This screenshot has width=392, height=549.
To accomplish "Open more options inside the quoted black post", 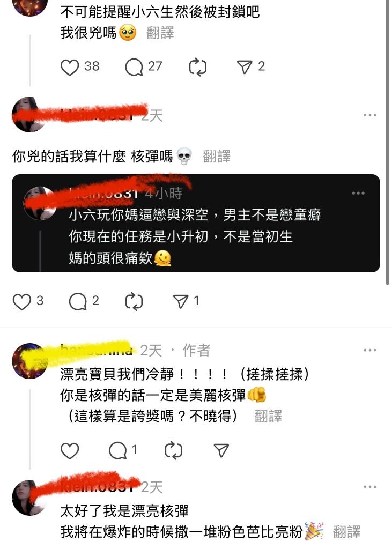I will coord(358,193).
